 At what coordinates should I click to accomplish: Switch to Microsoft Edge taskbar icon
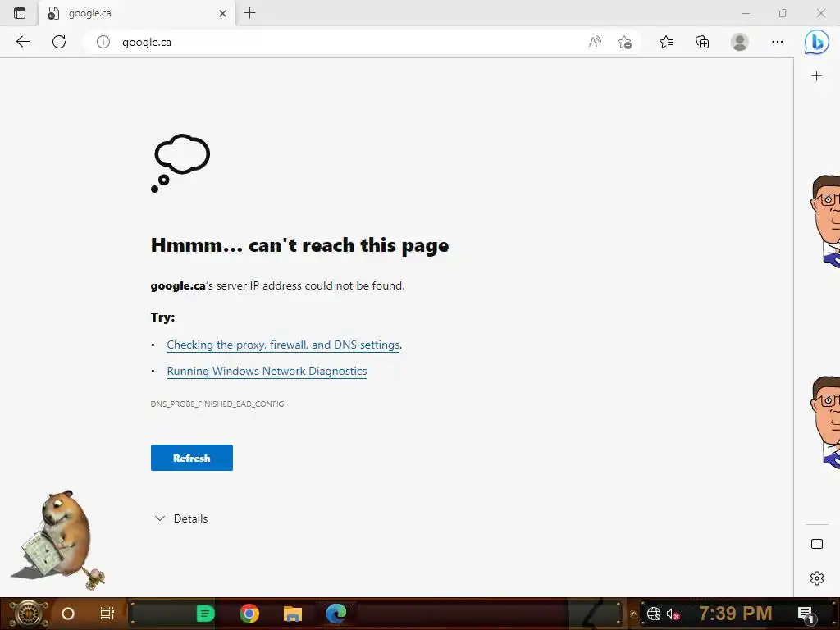pyautogui.click(x=336, y=614)
